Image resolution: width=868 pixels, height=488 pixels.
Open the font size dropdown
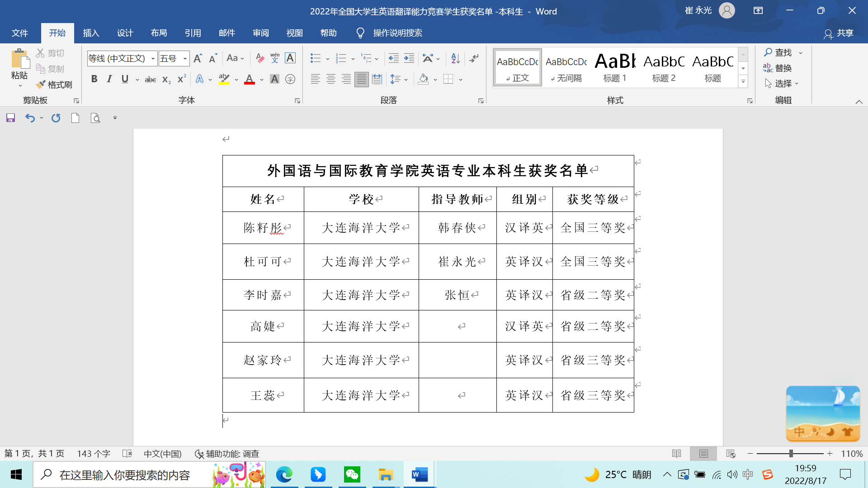(185, 58)
